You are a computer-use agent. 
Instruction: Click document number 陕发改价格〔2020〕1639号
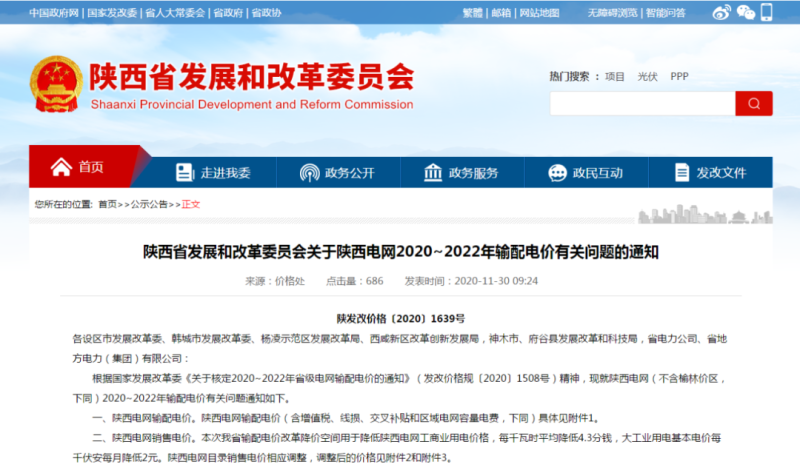401,319
